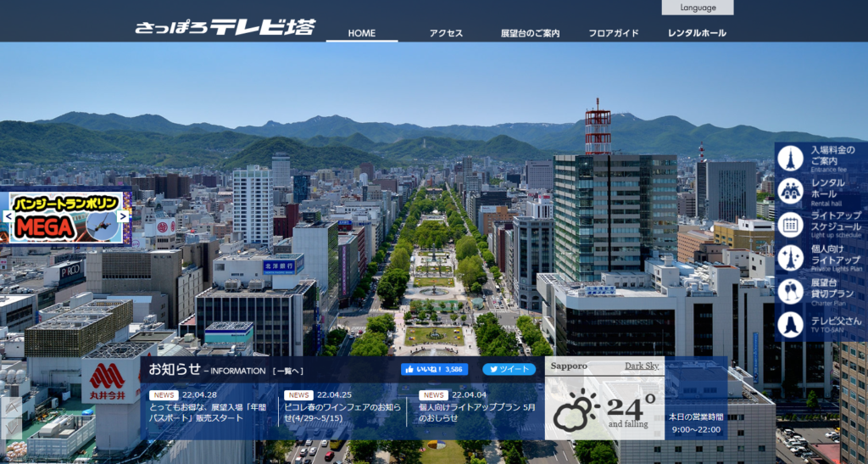Open the entrance fee tower icon
868x464 pixels.
(790, 159)
